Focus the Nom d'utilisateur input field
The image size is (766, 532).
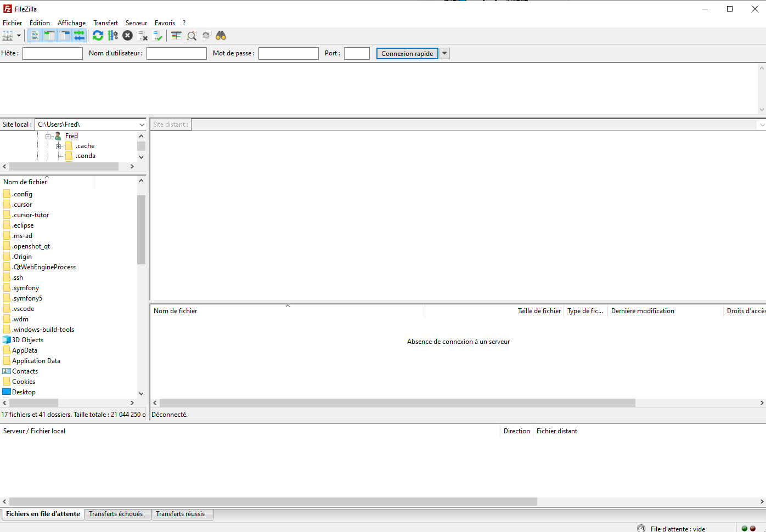pos(177,53)
